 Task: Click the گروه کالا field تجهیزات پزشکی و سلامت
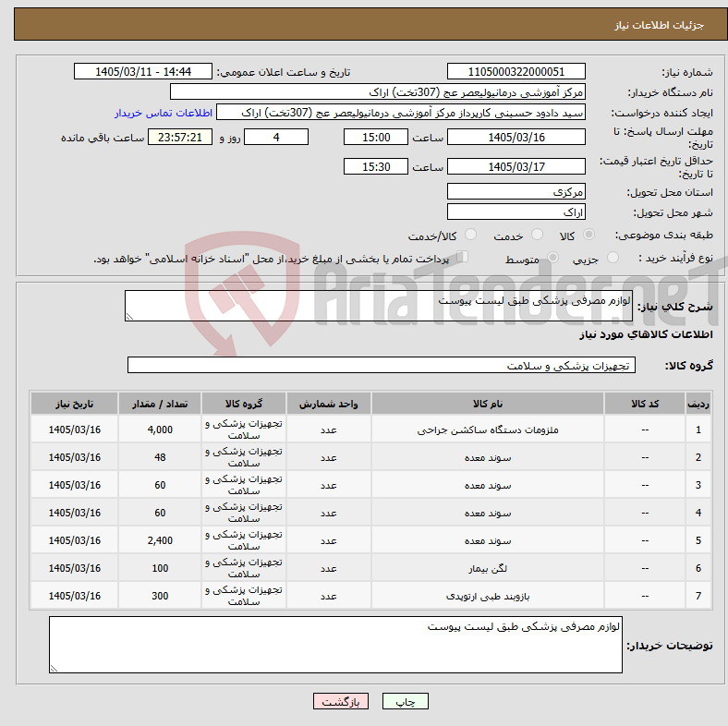pos(382,365)
